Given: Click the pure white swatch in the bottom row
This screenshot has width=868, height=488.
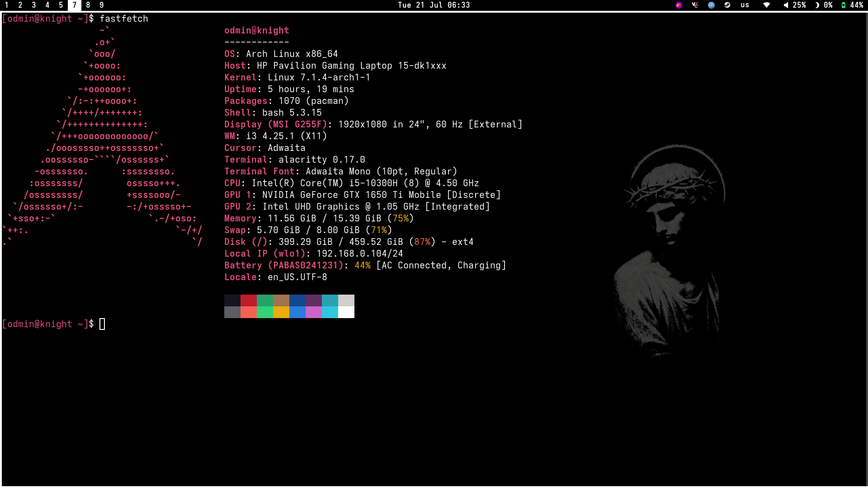Looking at the screenshot, I should pyautogui.click(x=346, y=312).
